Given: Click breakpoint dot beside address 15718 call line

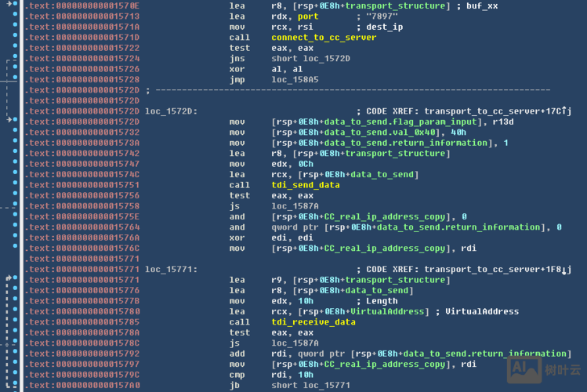Looking at the screenshot, I should point(16,38).
